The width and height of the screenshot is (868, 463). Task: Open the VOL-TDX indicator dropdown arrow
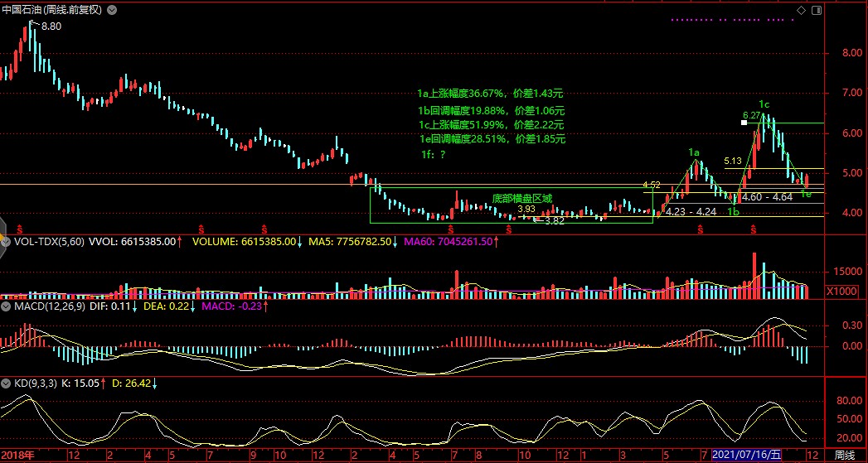point(6,241)
